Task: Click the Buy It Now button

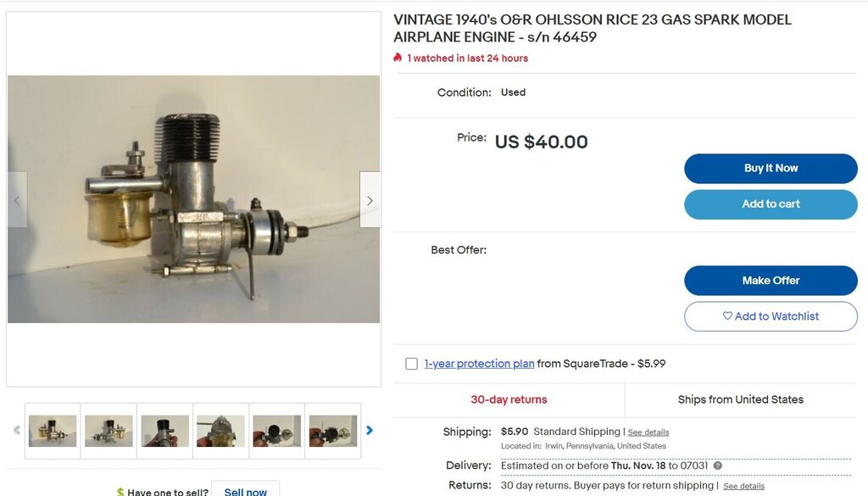Action: click(x=771, y=168)
